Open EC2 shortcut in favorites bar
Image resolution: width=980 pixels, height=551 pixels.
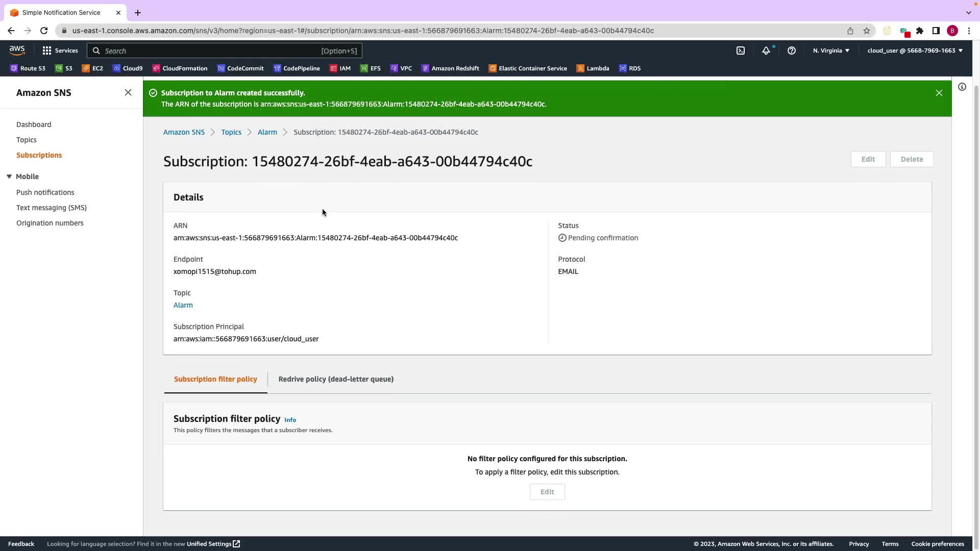click(x=92, y=68)
